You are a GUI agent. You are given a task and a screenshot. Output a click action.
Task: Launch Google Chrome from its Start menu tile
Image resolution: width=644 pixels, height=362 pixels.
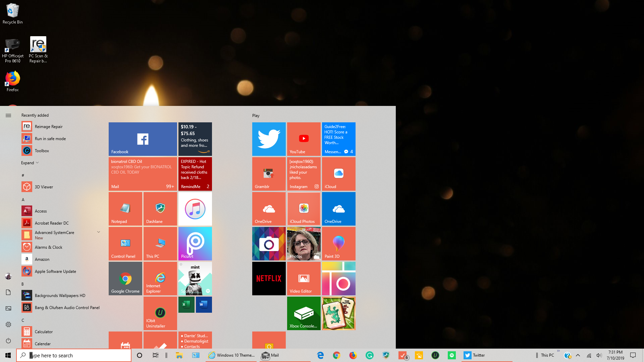point(125,278)
